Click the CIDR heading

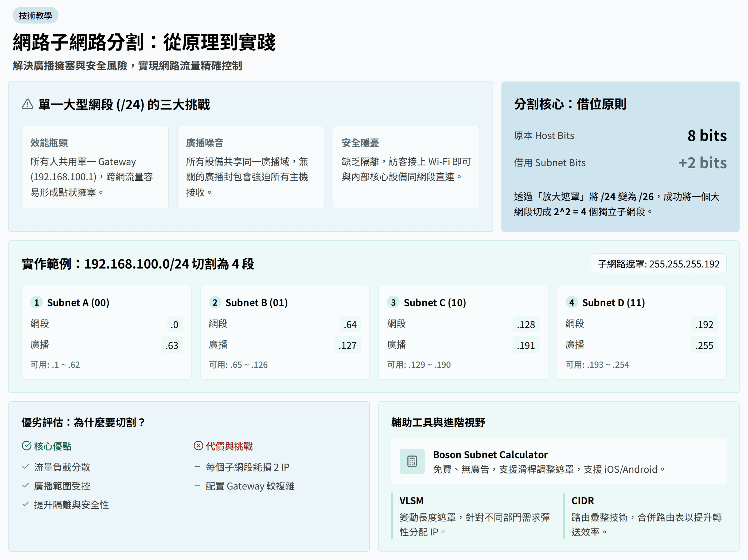point(582,500)
